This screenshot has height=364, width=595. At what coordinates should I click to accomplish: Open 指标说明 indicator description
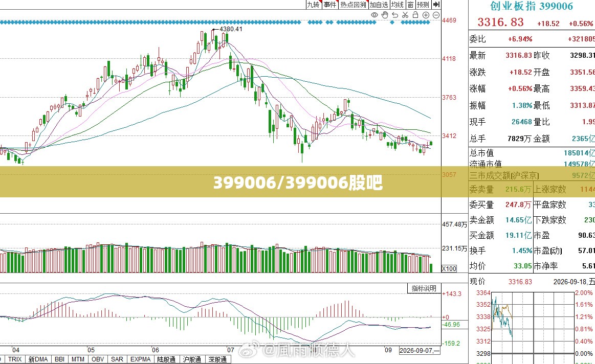click(424, 288)
